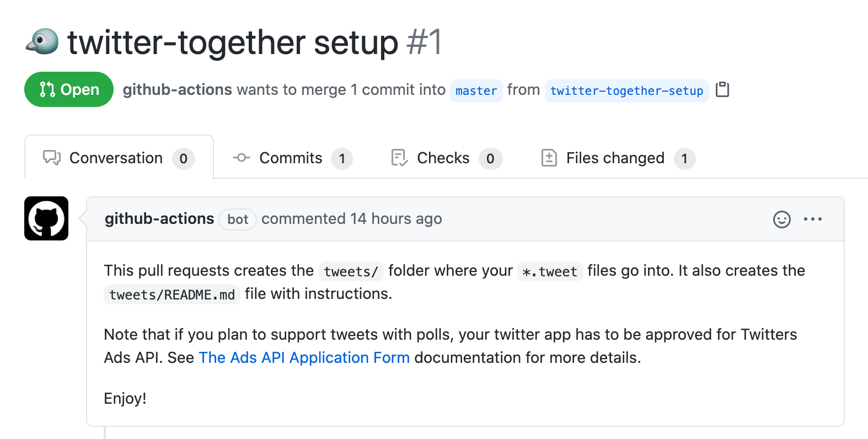Switch to the Checks tab
This screenshot has width=868, height=439.
[443, 158]
